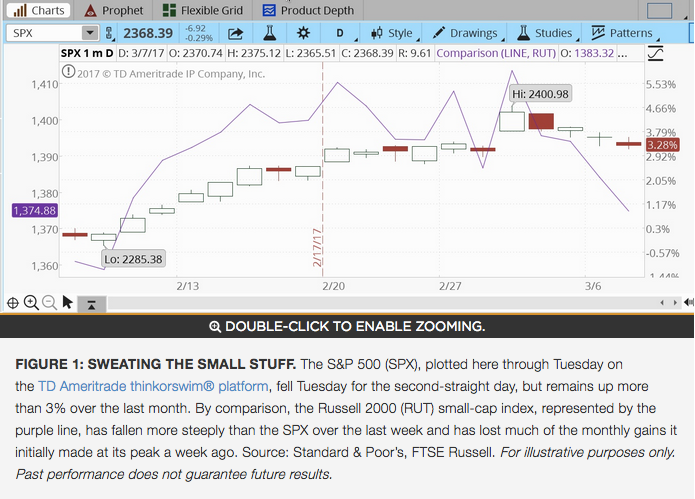This screenshot has height=499, width=695.
Task: Click the 2/17/17 vertical date marker
Action: click(x=317, y=247)
